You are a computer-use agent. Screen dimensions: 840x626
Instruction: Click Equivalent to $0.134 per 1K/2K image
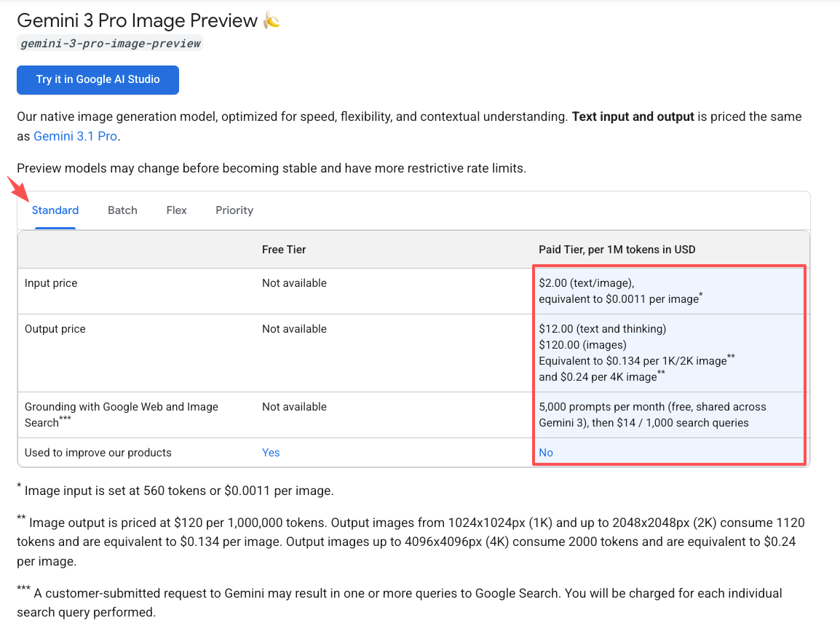637,360
